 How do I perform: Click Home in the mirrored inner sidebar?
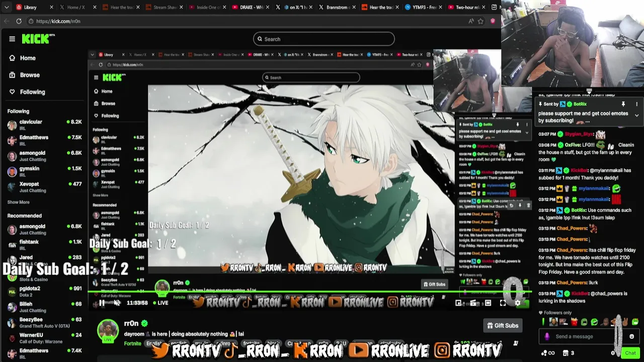pyautogui.click(x=103, y=91)
